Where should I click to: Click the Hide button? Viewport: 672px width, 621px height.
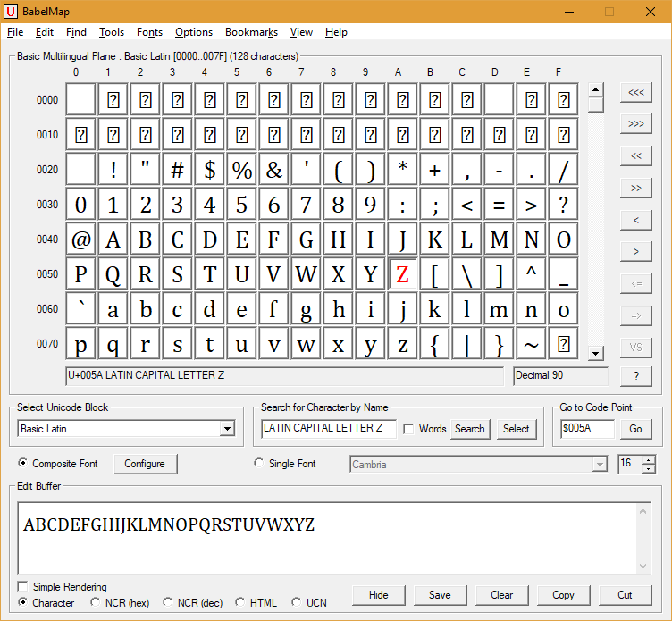pos(378,595)
